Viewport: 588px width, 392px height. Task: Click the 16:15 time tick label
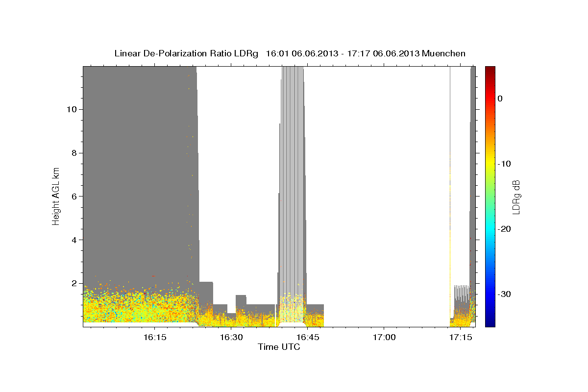[x=154, y=338]
